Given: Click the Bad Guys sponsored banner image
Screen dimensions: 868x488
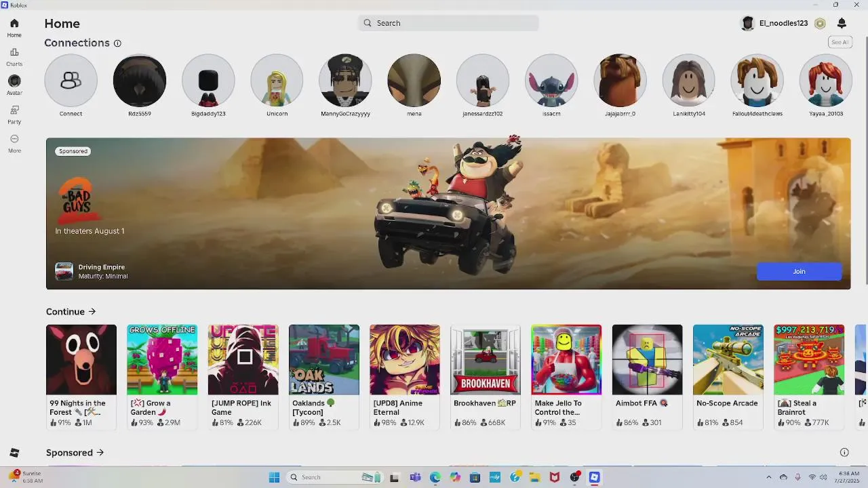Looking at the screenshot, I should click(448, 213).
